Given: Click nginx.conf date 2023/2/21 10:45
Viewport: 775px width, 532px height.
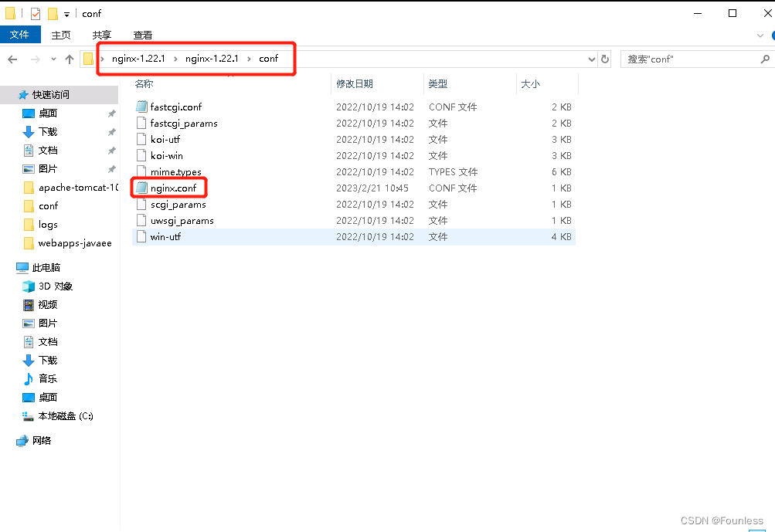Looking at the screenshot, I should coord(372,188).
